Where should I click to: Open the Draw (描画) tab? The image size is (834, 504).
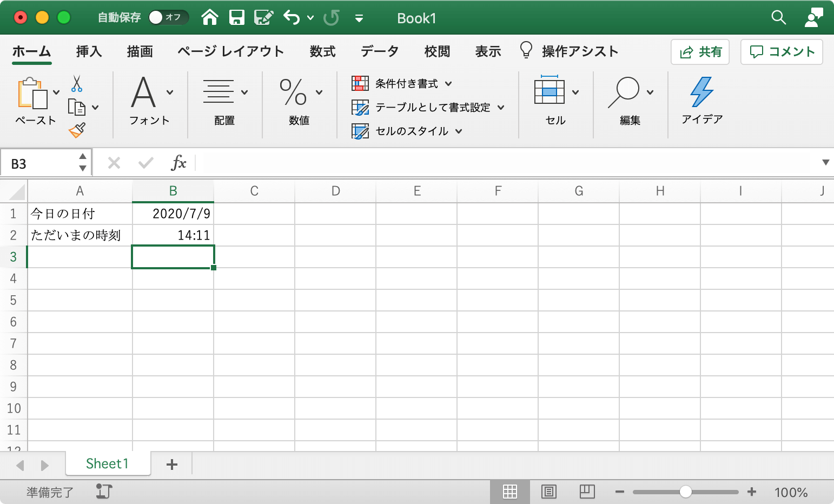(140, 51)
